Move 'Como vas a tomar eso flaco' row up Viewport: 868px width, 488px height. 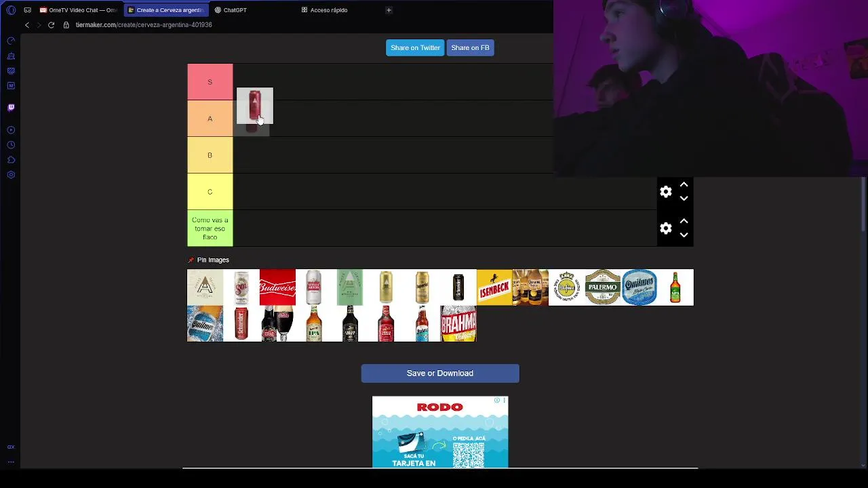click(x=684, y=221)
